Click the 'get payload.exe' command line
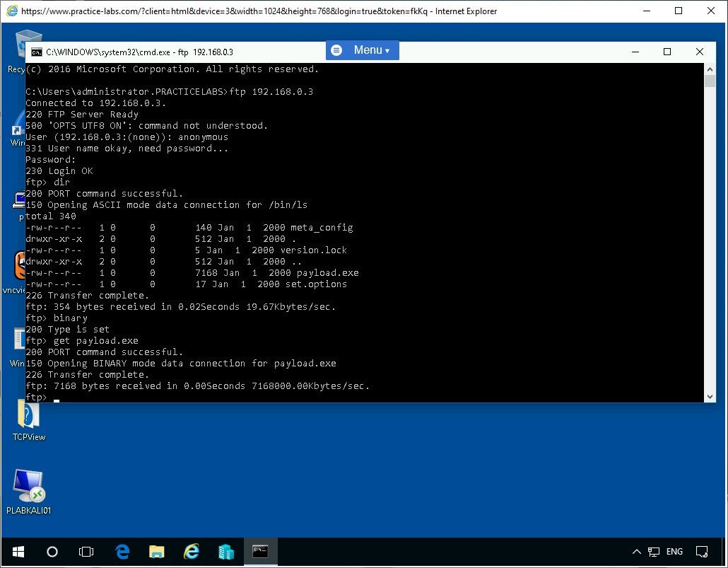The image size is (728, 568). [82, 341]
